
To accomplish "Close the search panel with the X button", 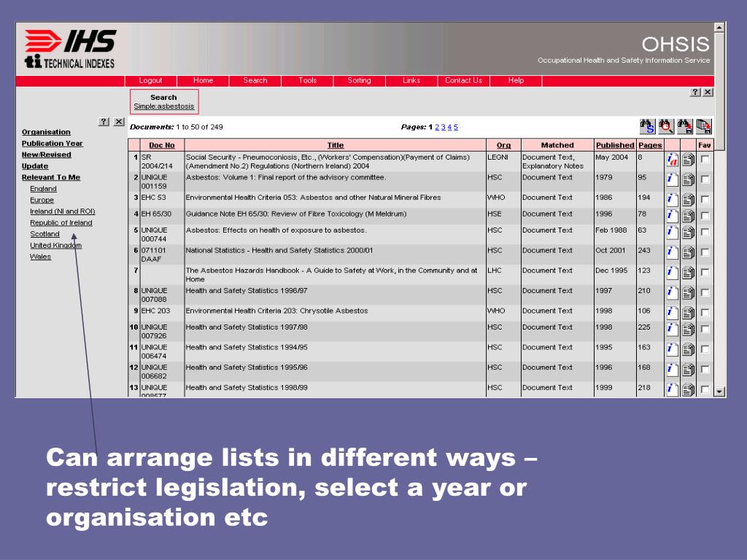I will tap(708, 92).
